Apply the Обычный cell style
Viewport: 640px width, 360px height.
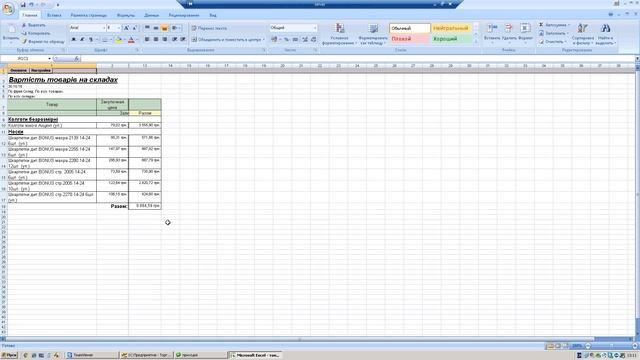(x=409, y=28)
